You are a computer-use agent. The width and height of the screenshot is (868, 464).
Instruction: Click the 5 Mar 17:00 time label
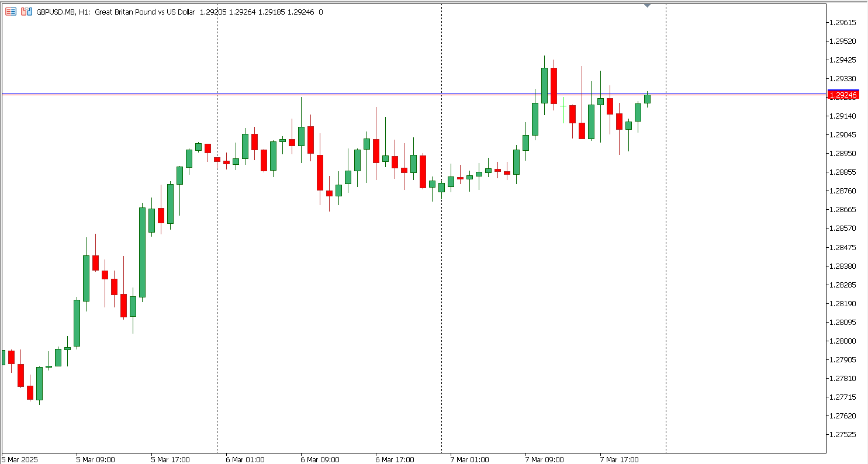coord(170,459)
